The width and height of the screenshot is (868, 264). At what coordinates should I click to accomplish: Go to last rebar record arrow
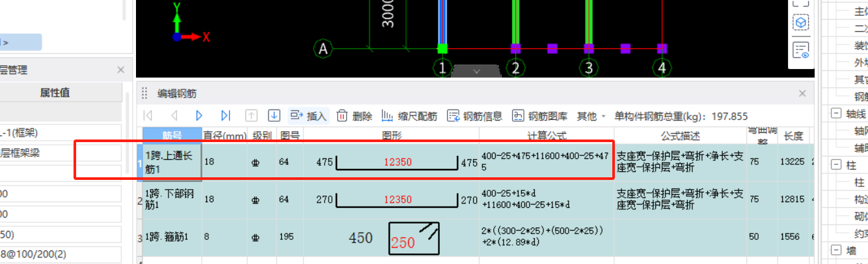[x=226, y=116]
